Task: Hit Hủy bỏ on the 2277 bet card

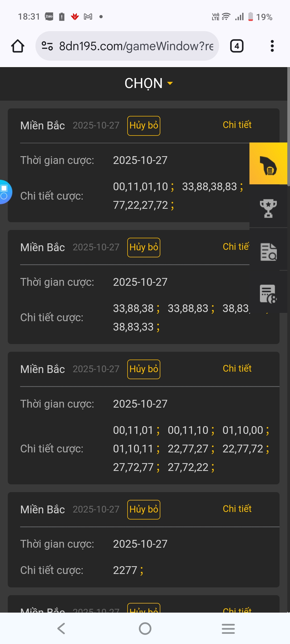Action: 144,510
